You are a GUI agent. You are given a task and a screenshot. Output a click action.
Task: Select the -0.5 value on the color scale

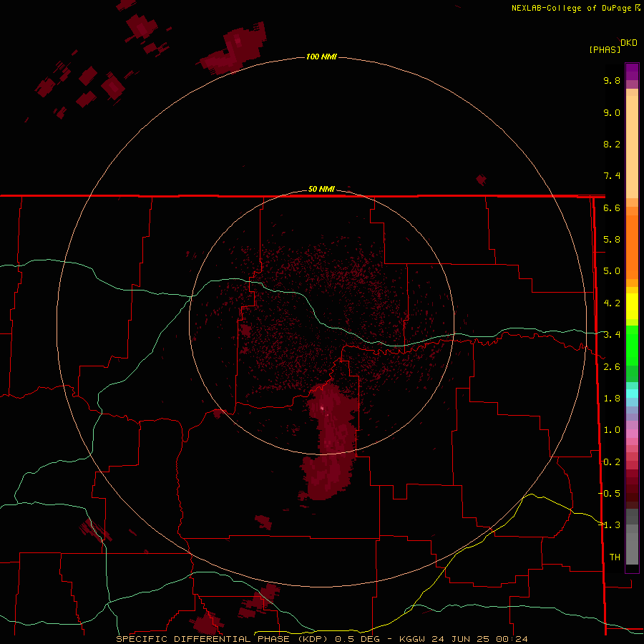click(609, 494)
